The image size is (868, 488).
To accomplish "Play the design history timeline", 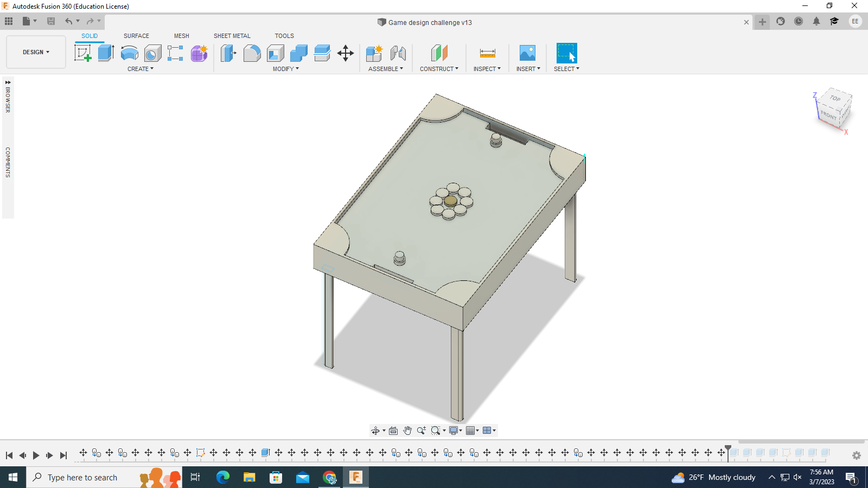I will [x=35, y=455].
